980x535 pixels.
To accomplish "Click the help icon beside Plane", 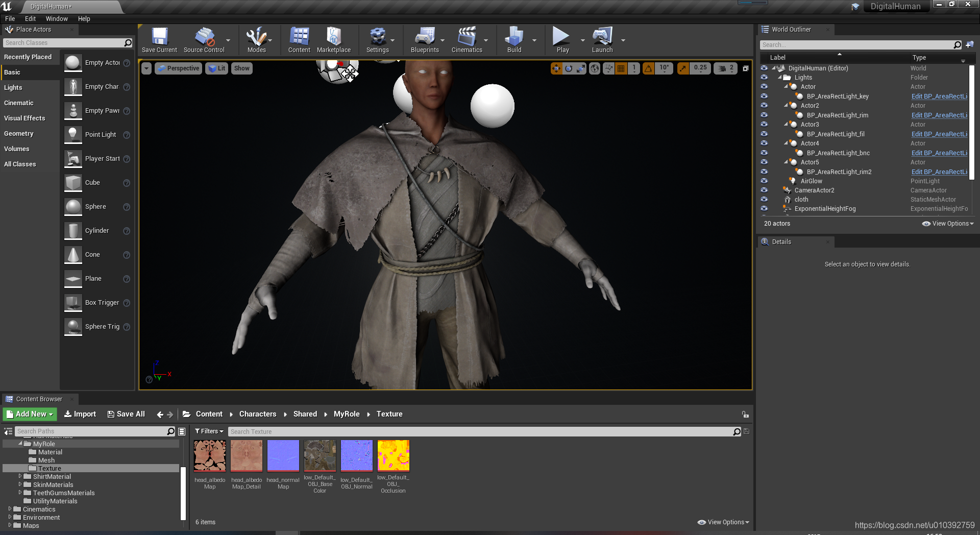I will coord(127,279).
